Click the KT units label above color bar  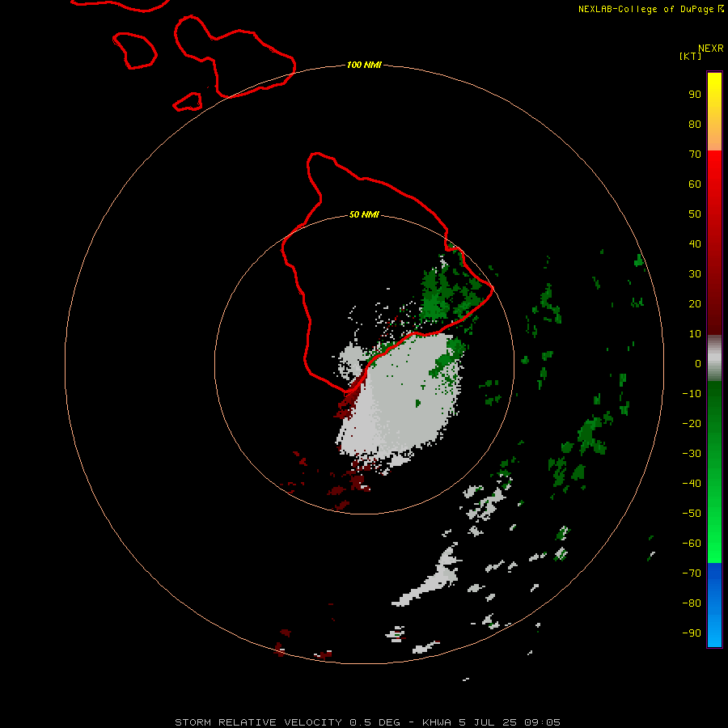pyautogui.click(x=690, y=56)
